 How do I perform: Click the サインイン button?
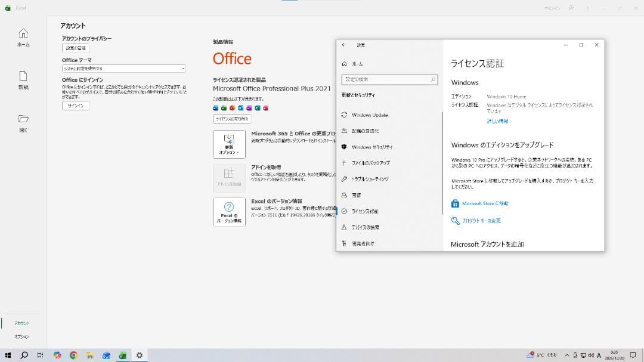(75, 106)
